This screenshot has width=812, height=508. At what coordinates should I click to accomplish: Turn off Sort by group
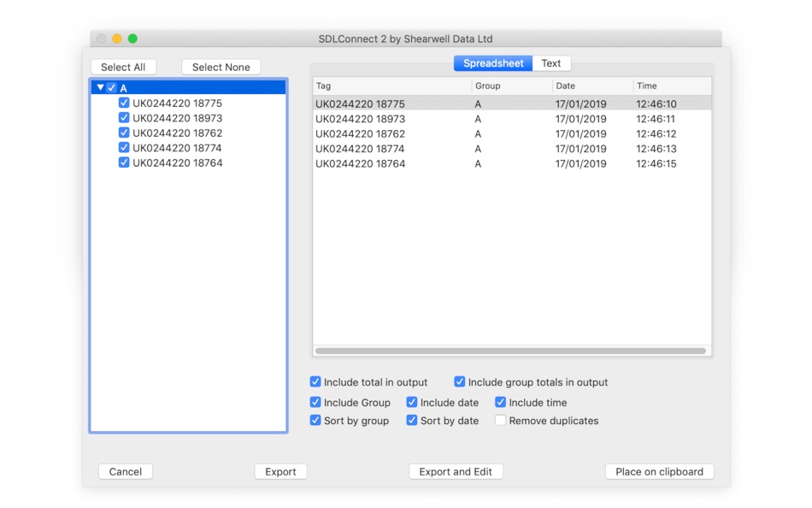click(315, 421)
